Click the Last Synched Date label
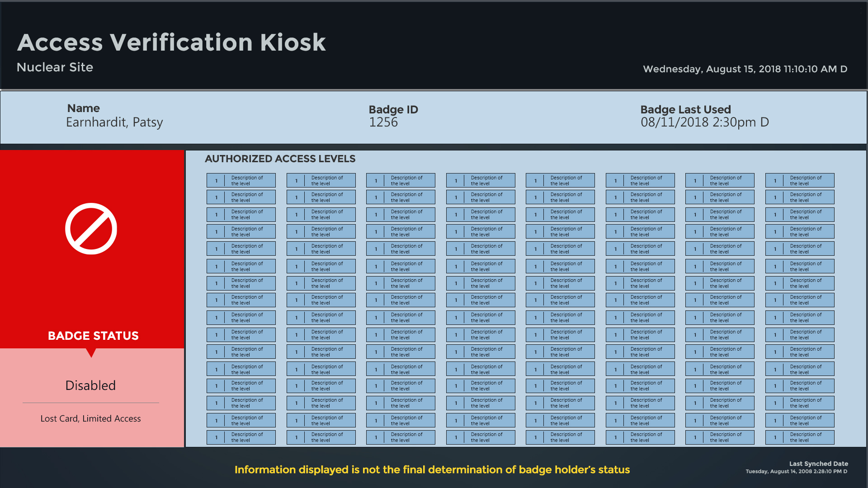 coord(818,464)
